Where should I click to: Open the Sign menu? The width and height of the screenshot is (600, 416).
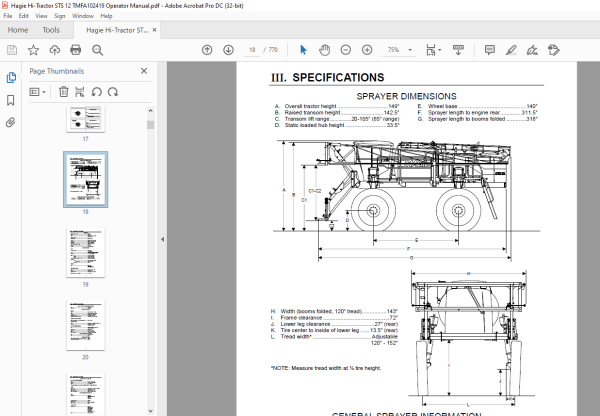point(59,16)
